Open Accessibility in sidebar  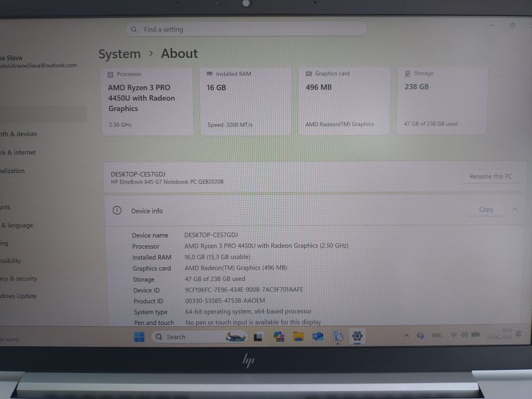(10, 261)
